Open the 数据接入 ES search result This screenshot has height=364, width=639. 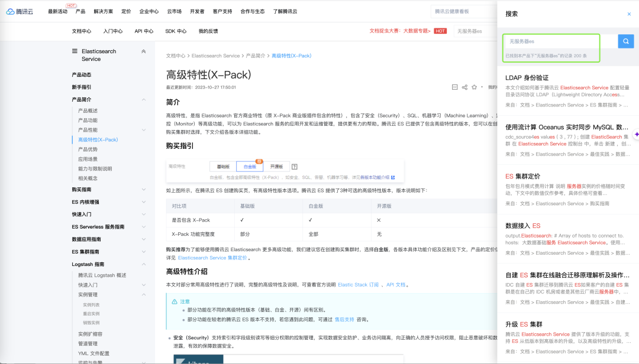pyautogui.click(x=522, y=226)
